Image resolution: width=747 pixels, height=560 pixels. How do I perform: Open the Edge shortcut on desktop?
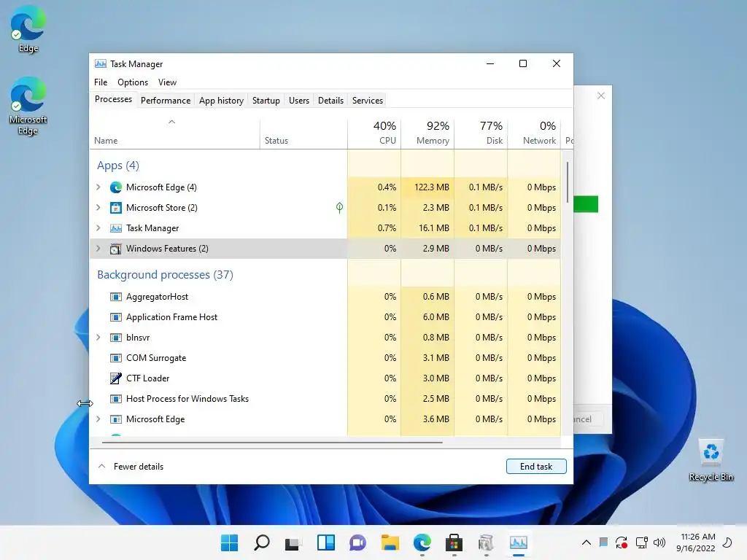pos(28,28)
